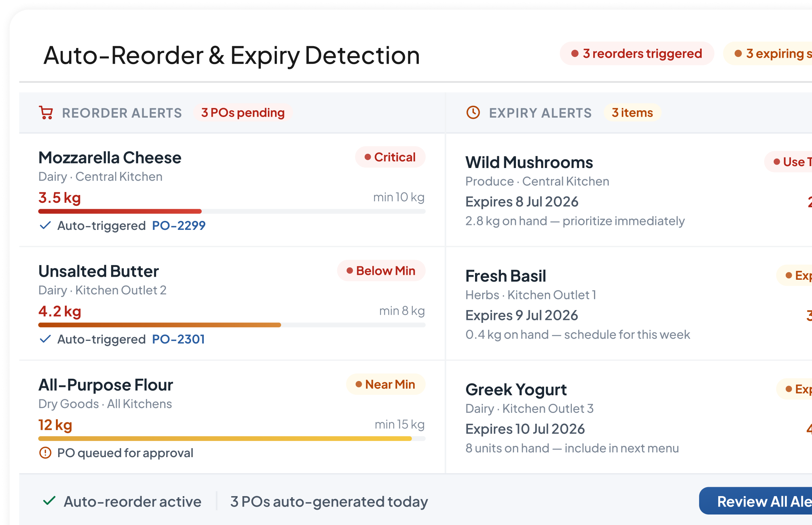Click the checkmark icon next to PO-2299
The height and width of the screenshot is (525, 812).
click(x=45, y=225)
